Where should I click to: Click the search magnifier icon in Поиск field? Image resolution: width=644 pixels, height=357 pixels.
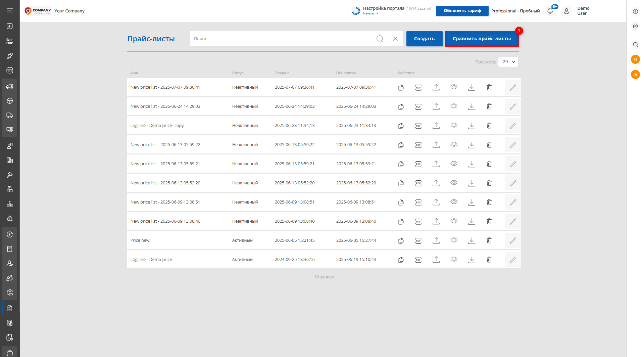[x=380, y=39]
